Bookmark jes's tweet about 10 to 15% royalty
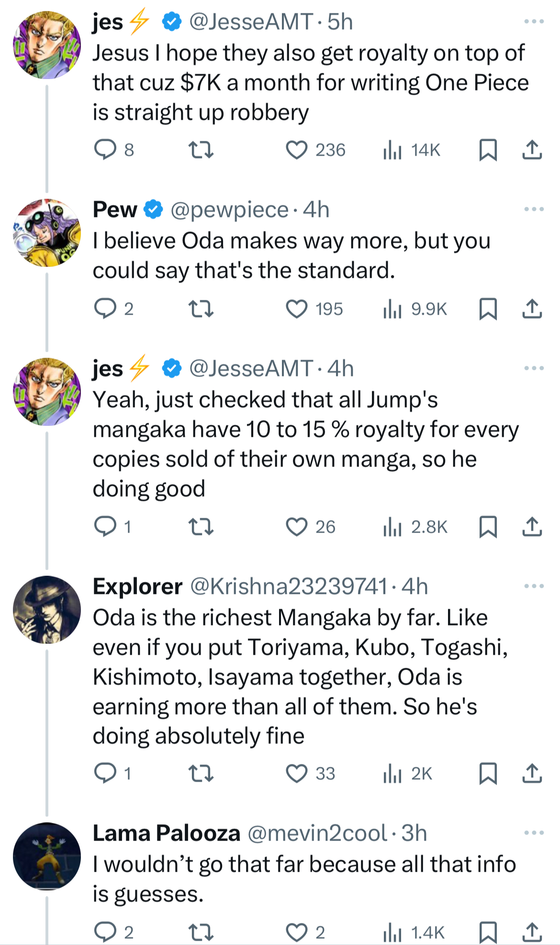 (x=488, y=527)
